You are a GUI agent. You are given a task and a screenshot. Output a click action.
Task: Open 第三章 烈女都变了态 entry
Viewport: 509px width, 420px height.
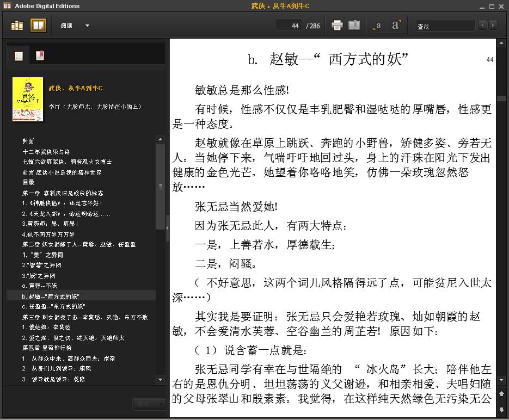pyautogui.click(x=85, y=317)
